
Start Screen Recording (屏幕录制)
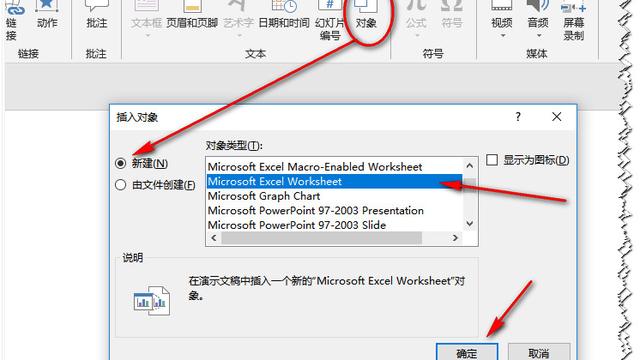[573, 20]
